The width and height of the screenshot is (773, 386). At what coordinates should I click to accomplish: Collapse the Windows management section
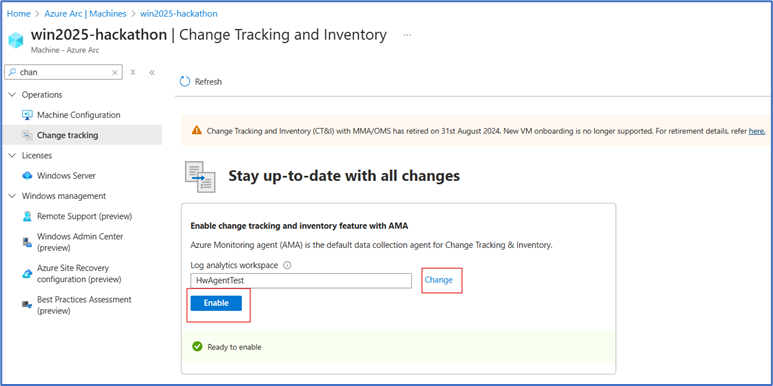click(12, 196)
